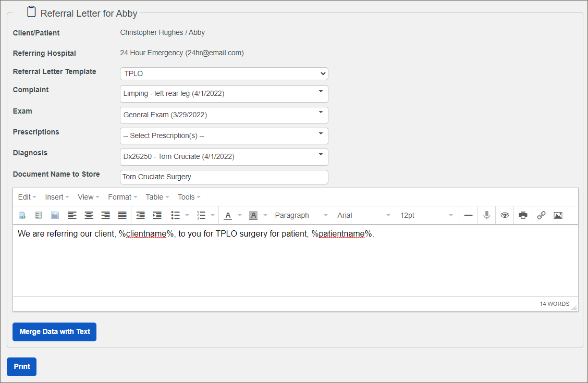Align text left
This screenshot has height=383, width=588.
72,216
